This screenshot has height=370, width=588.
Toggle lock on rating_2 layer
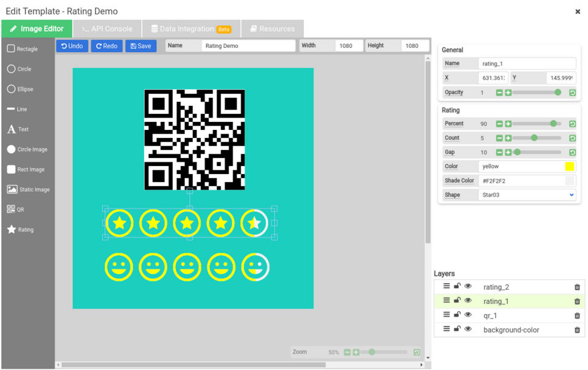point(457,285)
